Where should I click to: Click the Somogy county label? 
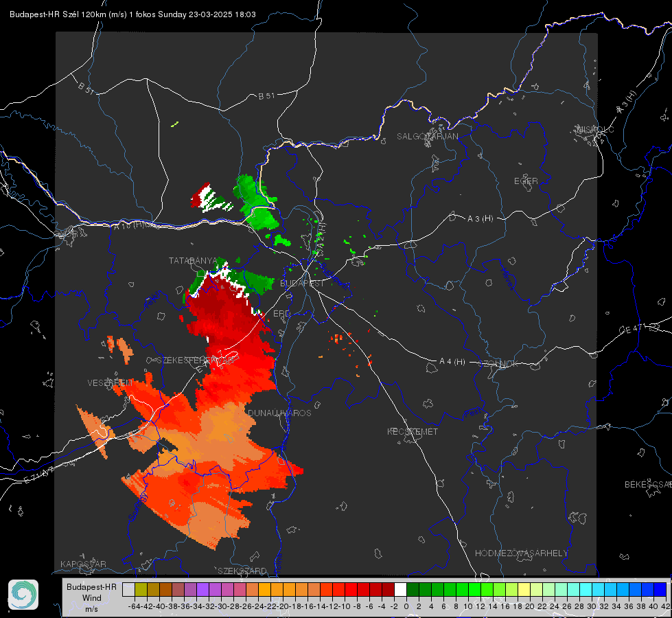click(138, 507)
